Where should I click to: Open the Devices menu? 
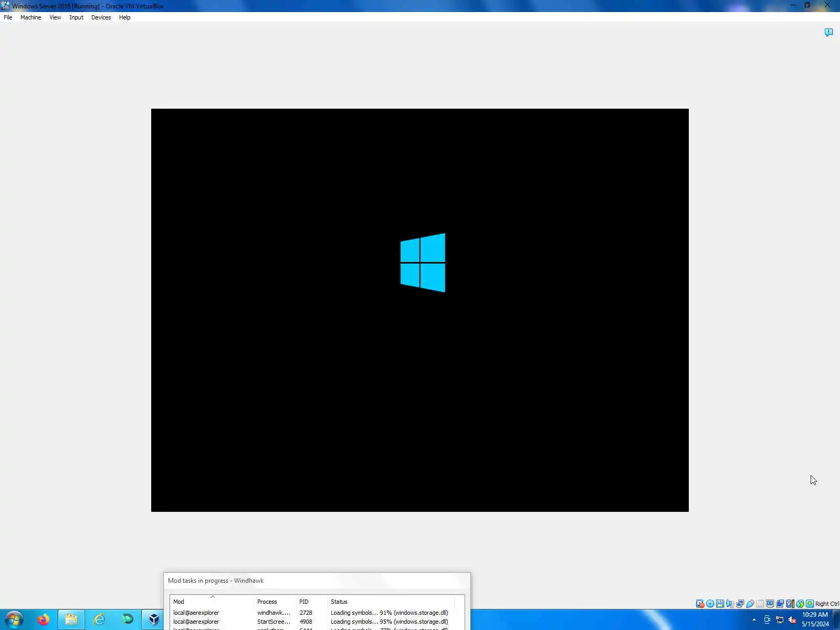click(x=101, y=17)
